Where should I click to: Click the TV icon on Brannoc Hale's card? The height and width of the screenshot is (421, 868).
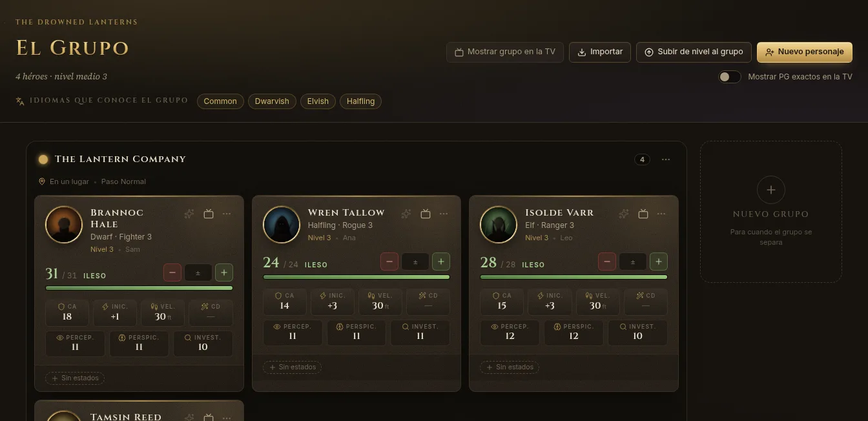[x=209, y=214]
